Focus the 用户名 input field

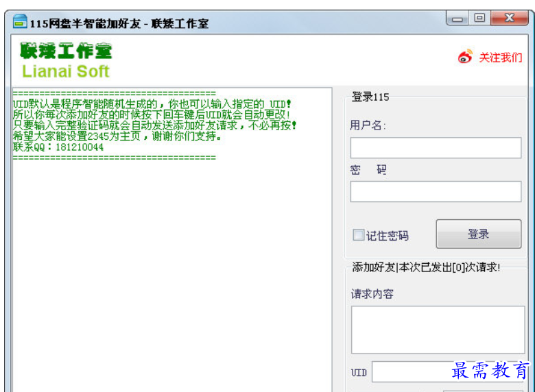click(x=436, y=147)
